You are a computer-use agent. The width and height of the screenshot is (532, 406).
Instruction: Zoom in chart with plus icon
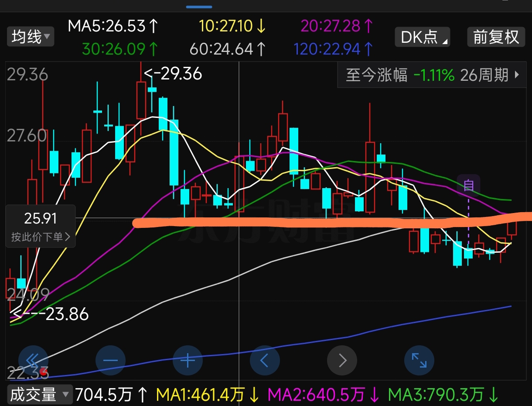tap(188, 361)
